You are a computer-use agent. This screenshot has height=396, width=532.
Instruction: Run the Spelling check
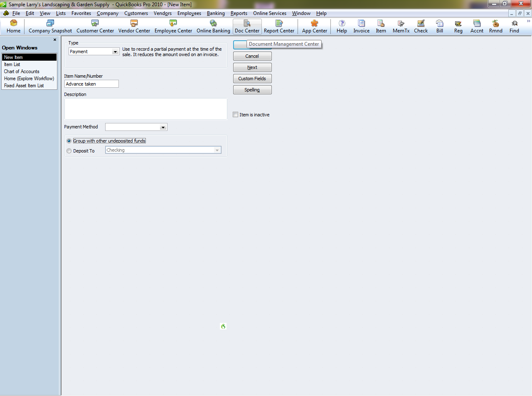(x=252, y=90)
